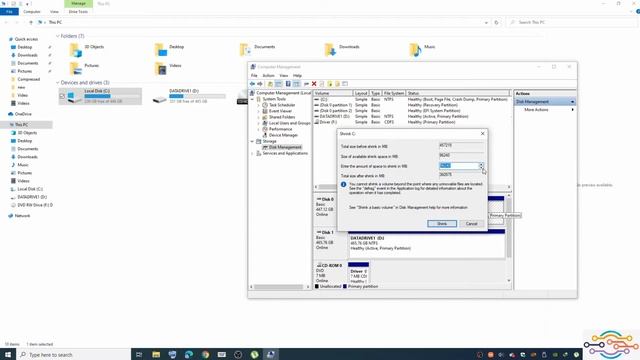Click Forward arrow in Computer Management toolbar
The image size is (640, 360).
(x=260, y=84)
